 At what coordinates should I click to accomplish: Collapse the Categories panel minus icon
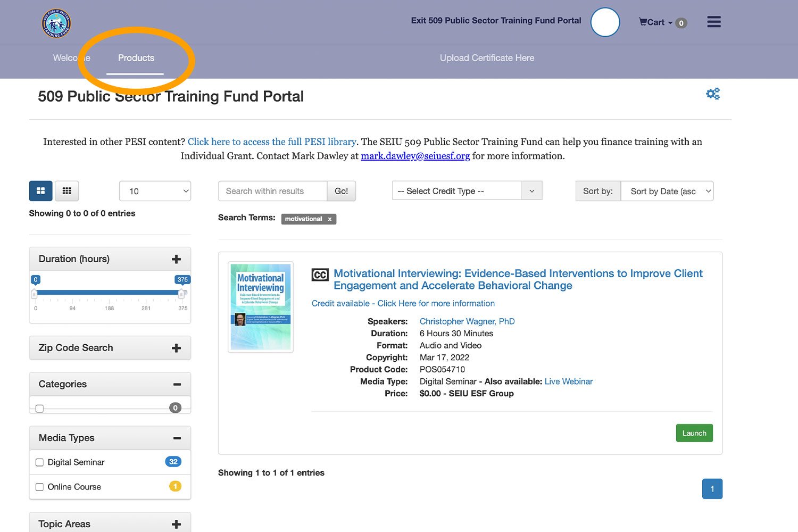(177, 384)
